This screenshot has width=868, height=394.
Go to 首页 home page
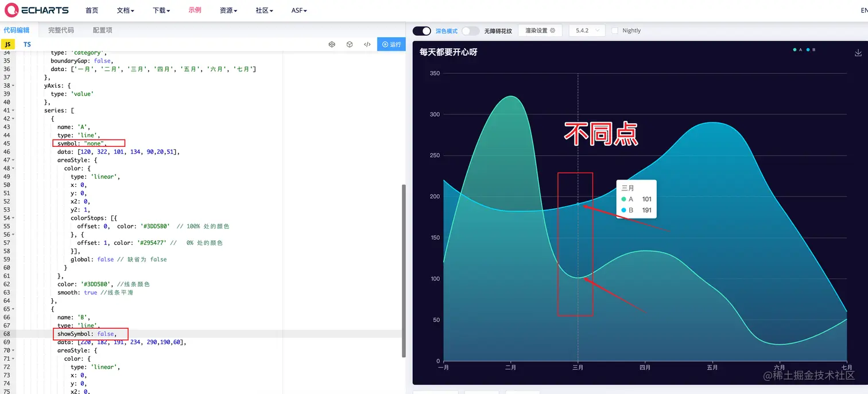pos(92,10)
